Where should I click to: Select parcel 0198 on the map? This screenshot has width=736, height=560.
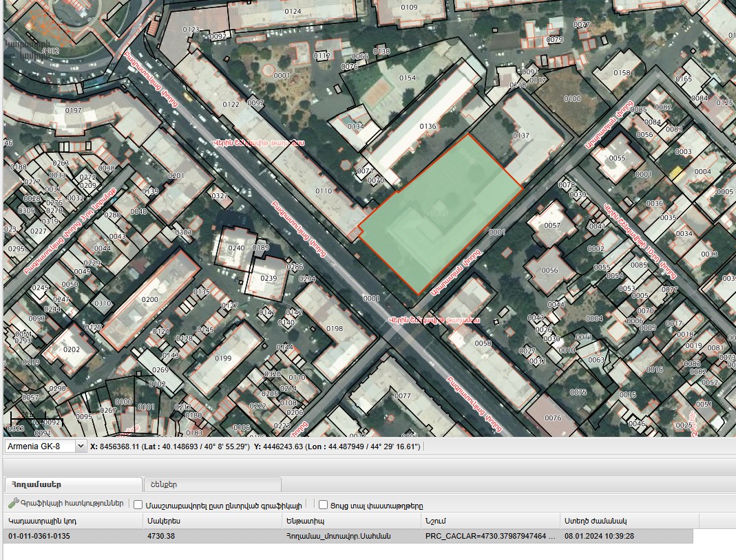click(x=335, y=328)
